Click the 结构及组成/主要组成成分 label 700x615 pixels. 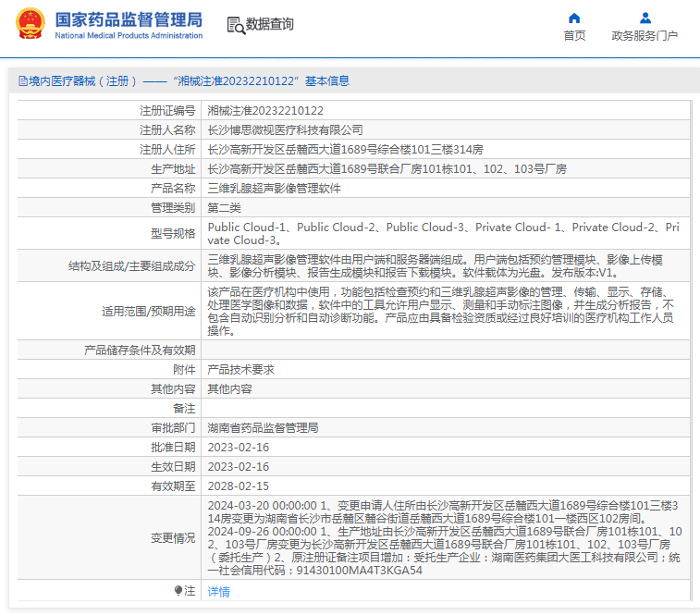click(131, 266)
